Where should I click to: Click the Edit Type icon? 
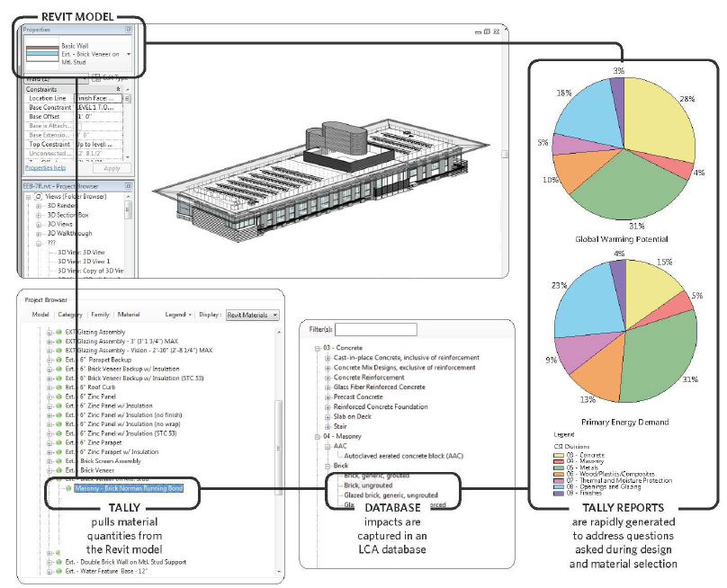[95, 79]
